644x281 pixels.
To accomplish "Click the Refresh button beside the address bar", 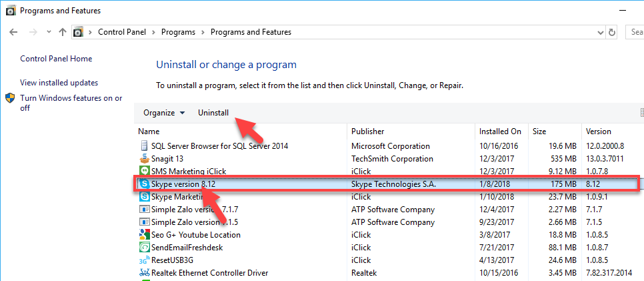I will coord(612,32).
